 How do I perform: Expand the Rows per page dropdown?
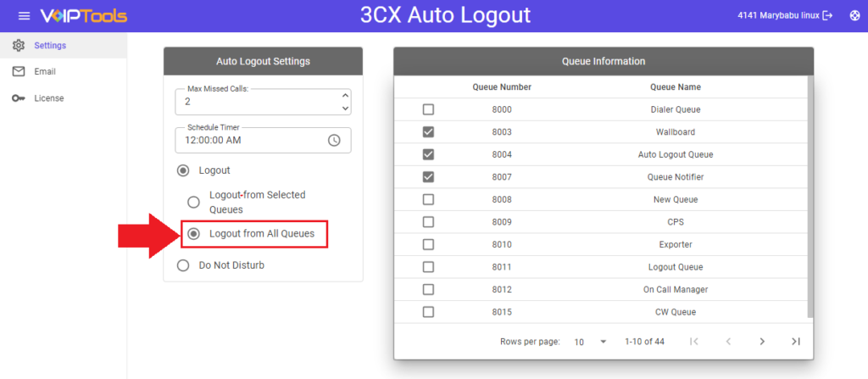(591, 342)
